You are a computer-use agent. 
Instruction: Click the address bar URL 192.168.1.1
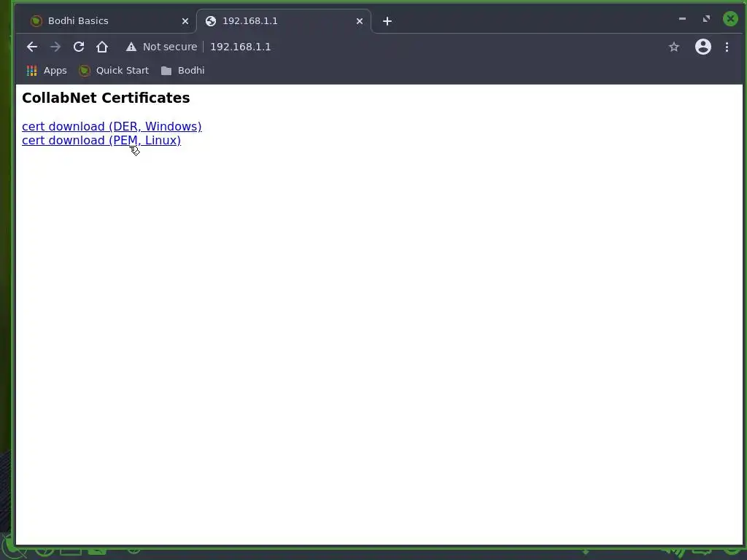[240, 47]
